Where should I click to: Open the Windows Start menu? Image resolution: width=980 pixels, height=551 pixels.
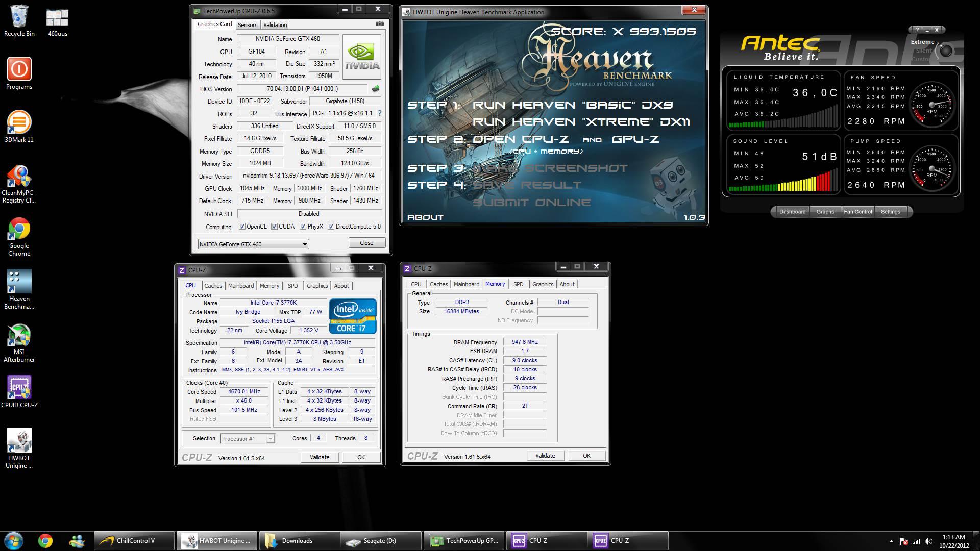[x=14, y=540]
